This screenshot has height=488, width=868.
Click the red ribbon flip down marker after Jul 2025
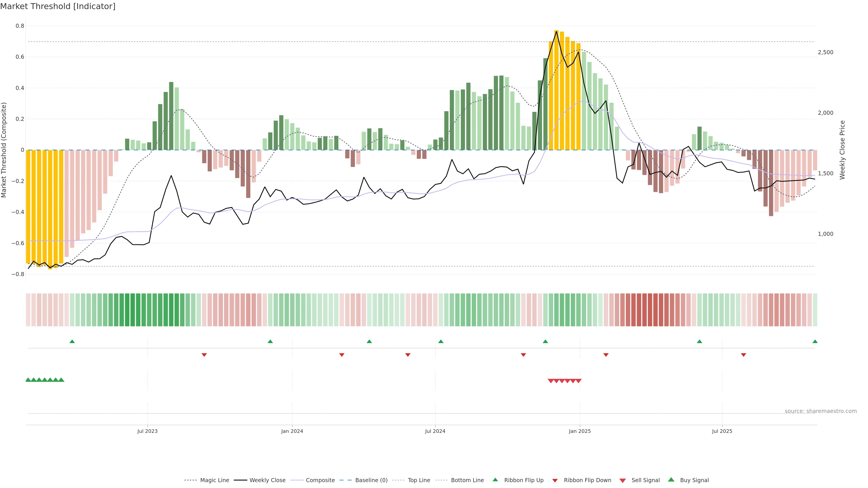pos(743,355)
